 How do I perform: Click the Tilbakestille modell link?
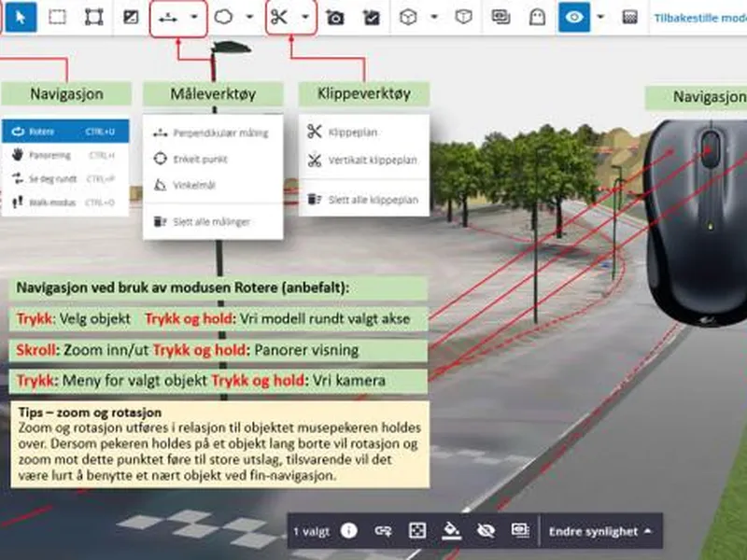tap(700, 18)
